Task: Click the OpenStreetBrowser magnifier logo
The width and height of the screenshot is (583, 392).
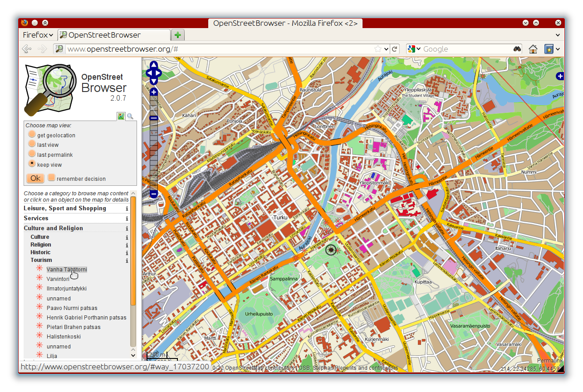Action: (50, 90)
